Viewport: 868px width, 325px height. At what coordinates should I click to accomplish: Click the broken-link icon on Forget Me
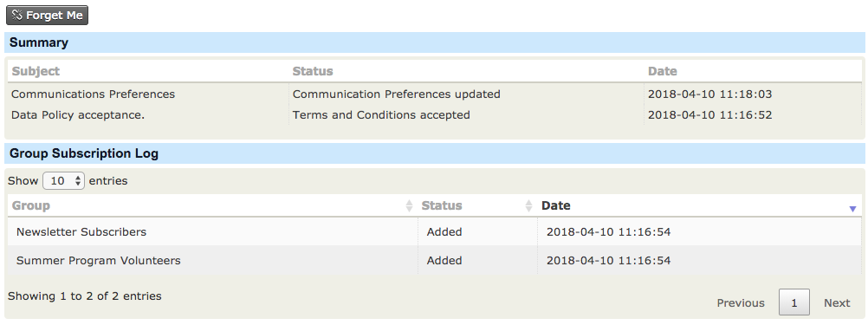16,16
